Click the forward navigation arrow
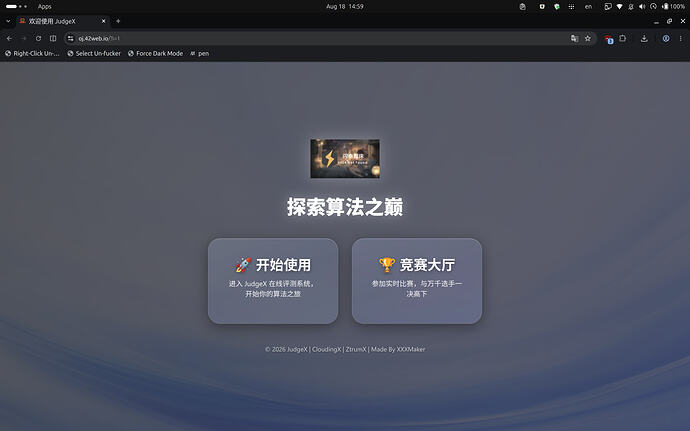 [24, 38]
